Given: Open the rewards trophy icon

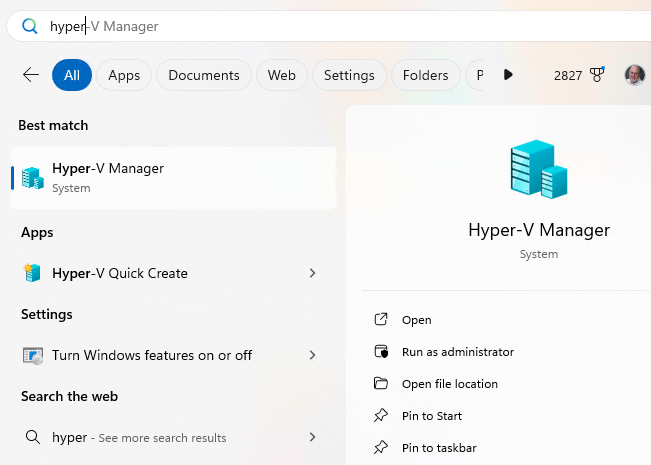Looking at the screenshot, I should 597,75.
